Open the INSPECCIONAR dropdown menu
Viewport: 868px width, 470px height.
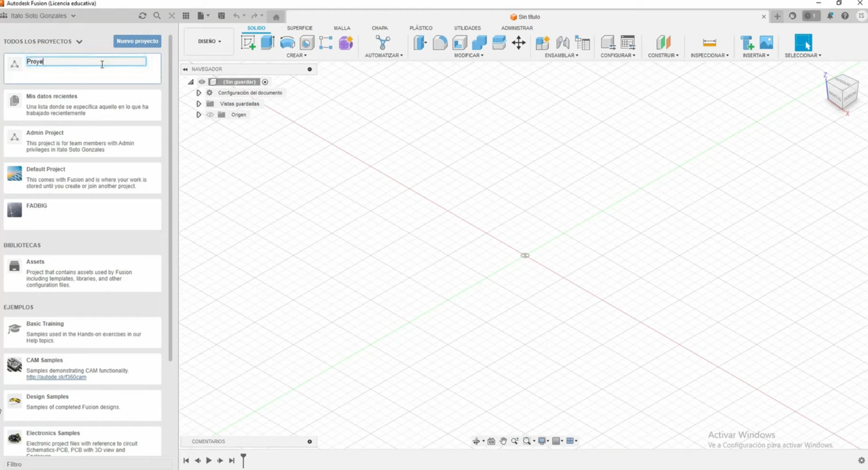(710, 56)
